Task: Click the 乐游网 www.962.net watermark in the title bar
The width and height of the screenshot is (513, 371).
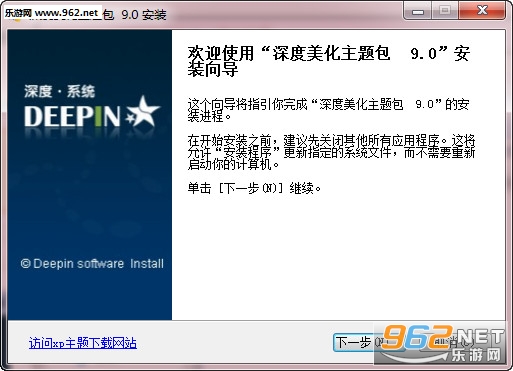Action: click(x=52, y=13)
